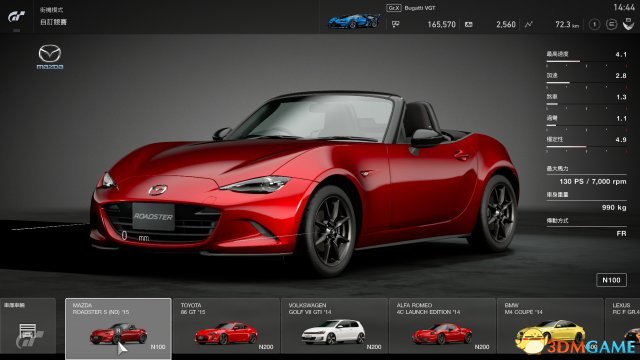Click the '130 PS / 7,000 rpm' value
The width and height of the screenshot is (640, 360).
click(x=593, y=181)
